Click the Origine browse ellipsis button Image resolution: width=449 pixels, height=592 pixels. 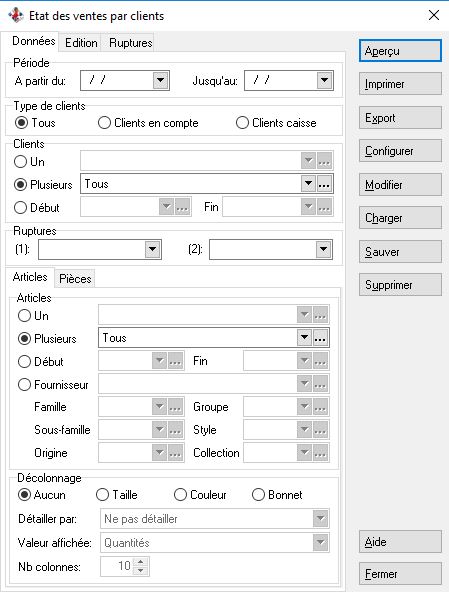(x=175, y=453)
